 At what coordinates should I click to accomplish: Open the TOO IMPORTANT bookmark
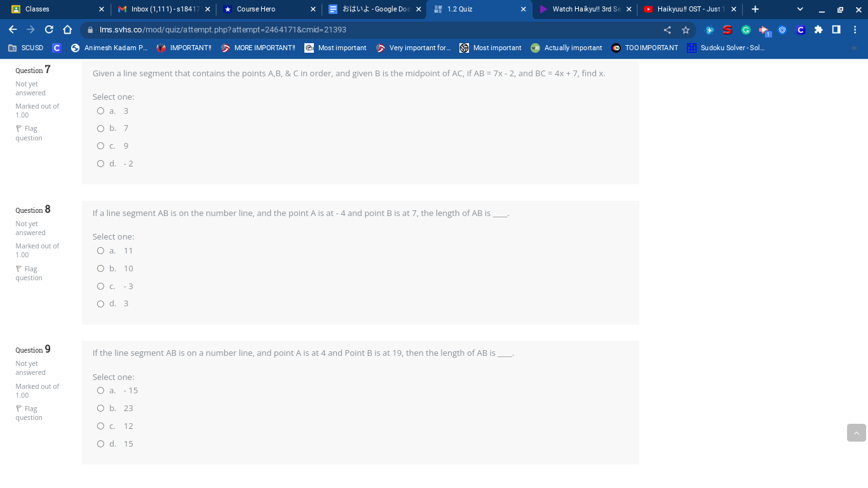[x=644, y=48]
